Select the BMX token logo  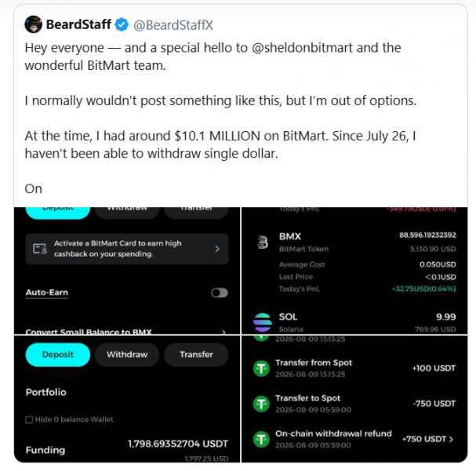[263, 243]
